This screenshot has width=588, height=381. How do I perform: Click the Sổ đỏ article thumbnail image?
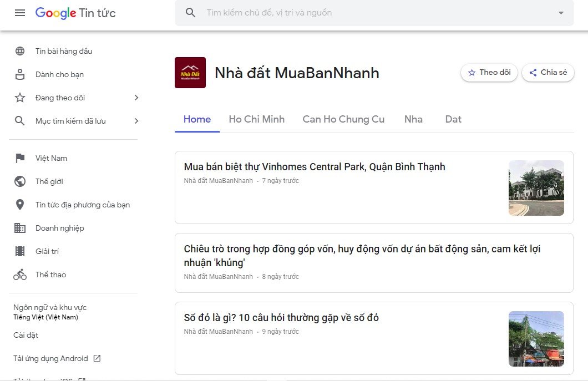[536, 339]
